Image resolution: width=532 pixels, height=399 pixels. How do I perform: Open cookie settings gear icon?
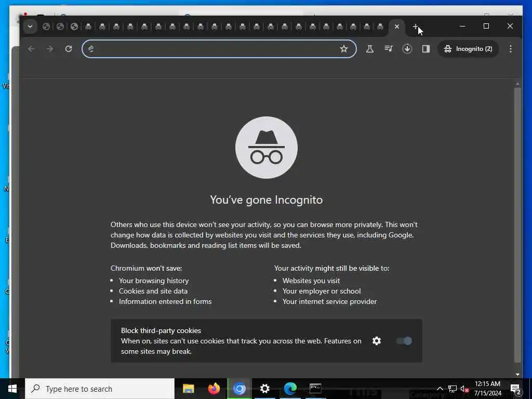pos(377,341)
